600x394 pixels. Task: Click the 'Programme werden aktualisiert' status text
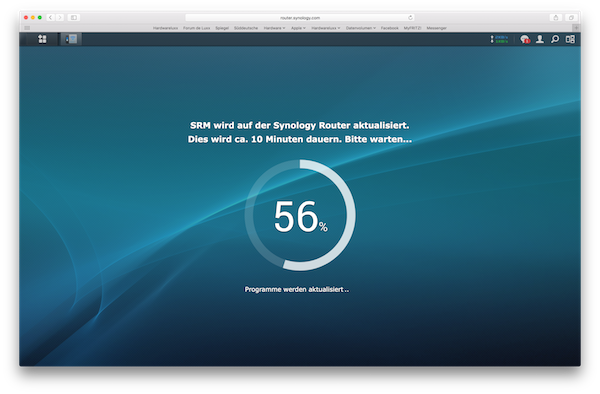(297, 290)
